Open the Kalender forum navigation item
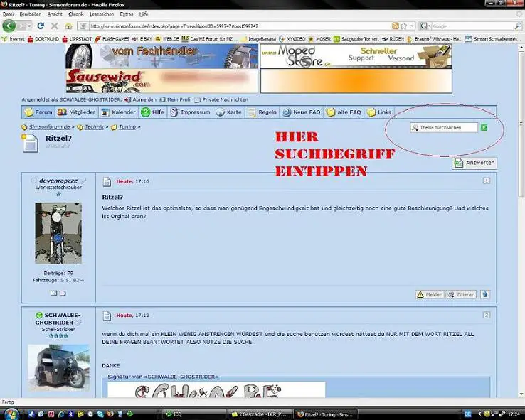This screenshot has height=420, width=525. pos(118,112)
